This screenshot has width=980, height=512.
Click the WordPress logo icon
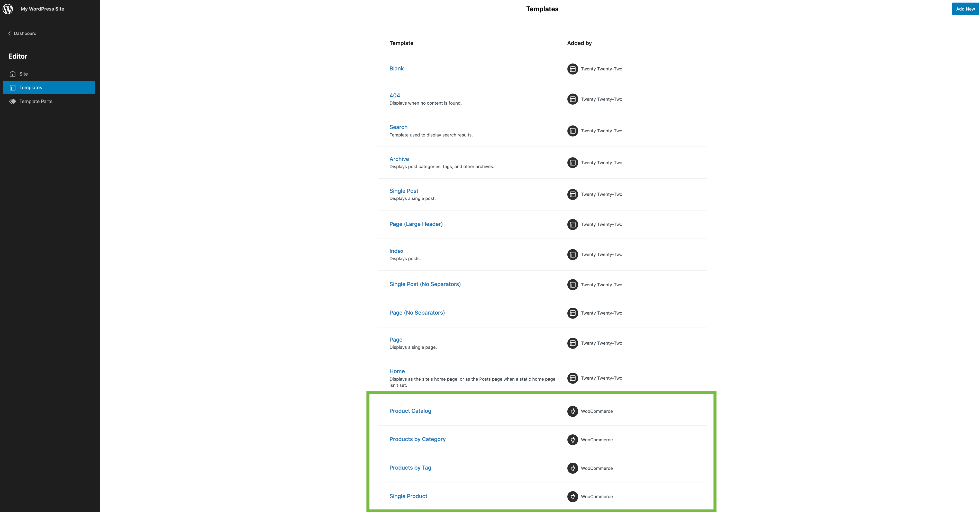[8, 9]
